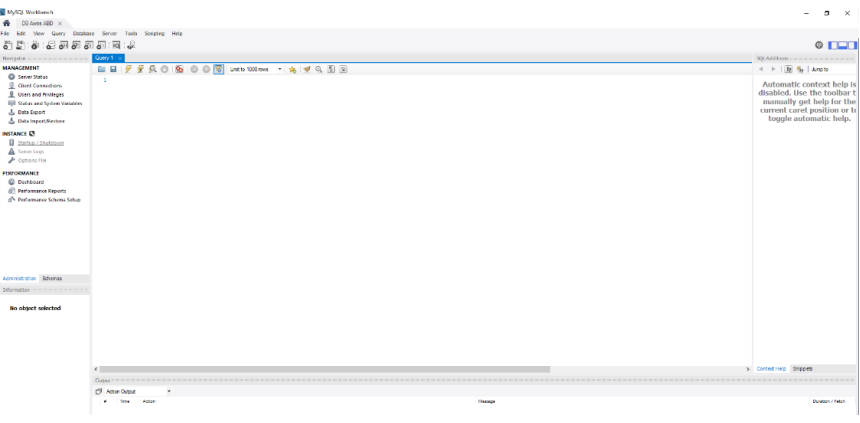Click the Beautify query broom icon
This screenshot has height=423, width=860.
click(x=307, y=69)
